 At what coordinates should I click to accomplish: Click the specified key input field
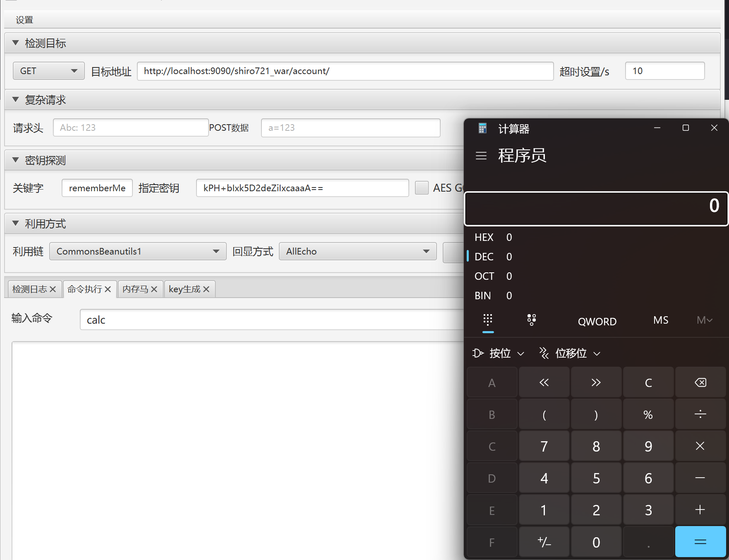[x=302, y=188]
